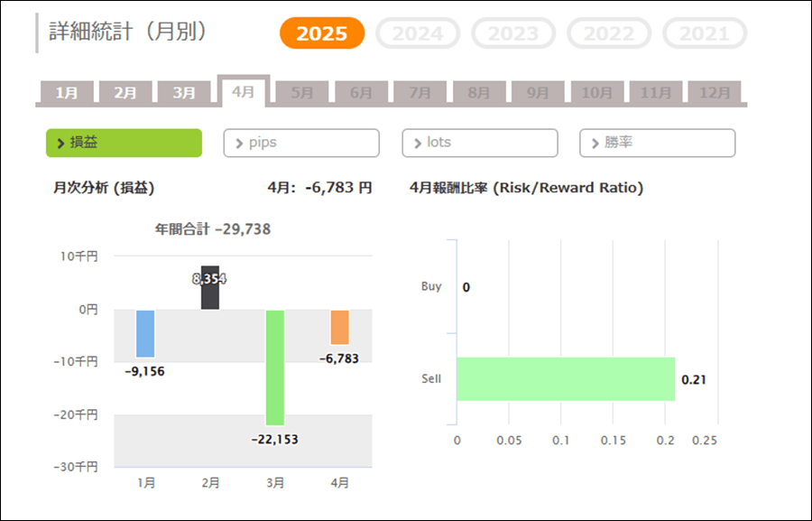The width and height of the screenshot is (812, 521).
Task: Click the -20千円 y-axis label
Action: pyautogui.click(x=76, y=414)
